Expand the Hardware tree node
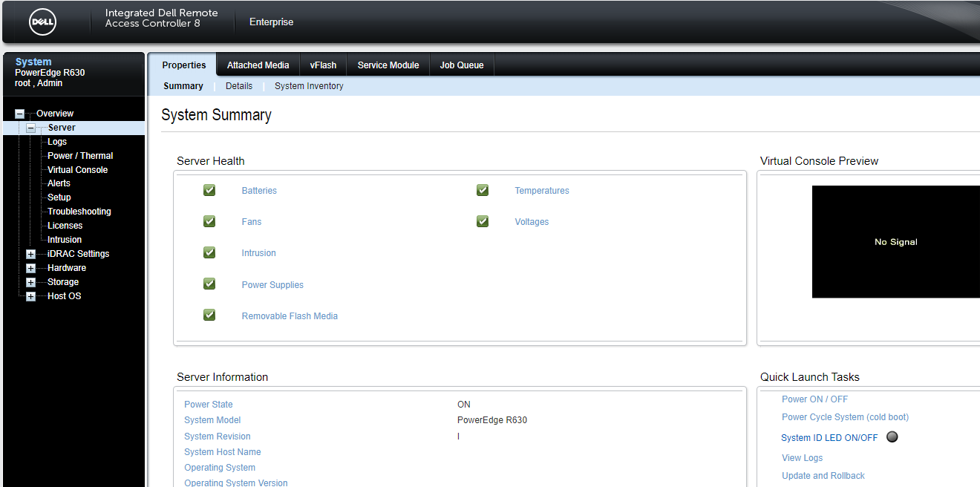The image size is (980, 487). [30, 268]
